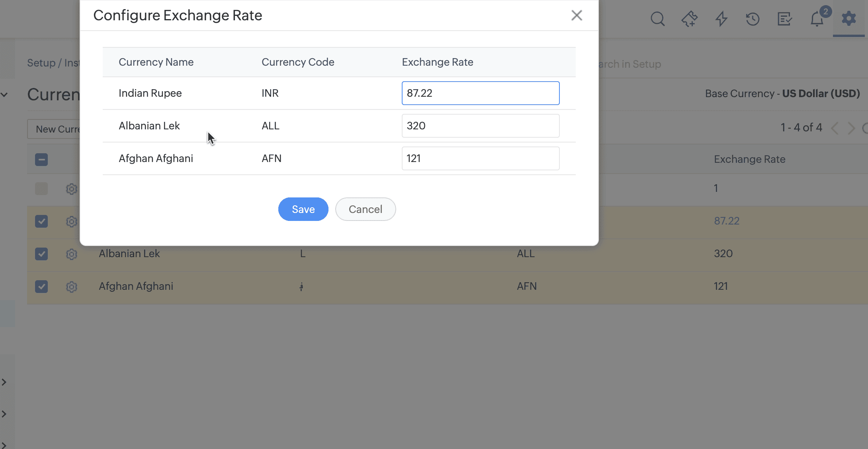
Task: Cancel the Configure Exchange Rate dialog
Action: (x=365, y=209)
